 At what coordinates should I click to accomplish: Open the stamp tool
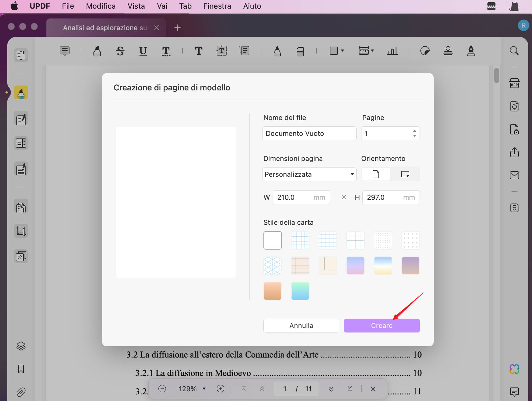pos(448,51)
